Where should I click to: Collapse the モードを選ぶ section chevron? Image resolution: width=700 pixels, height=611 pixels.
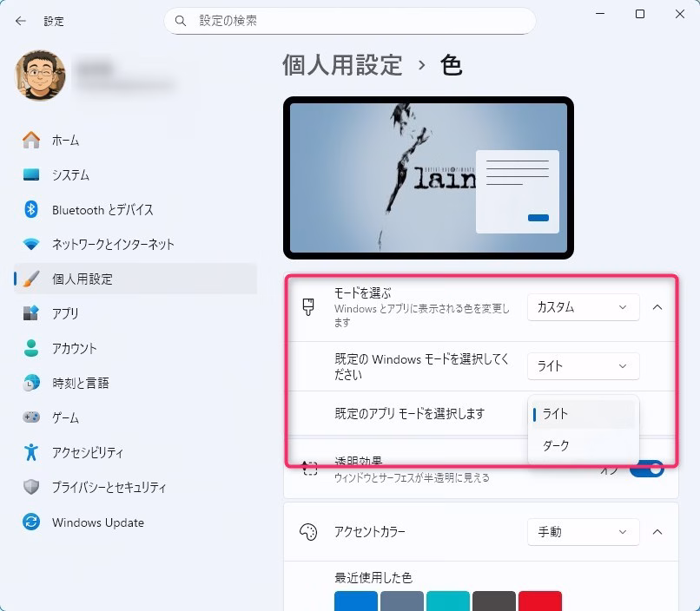coord(657,307)
